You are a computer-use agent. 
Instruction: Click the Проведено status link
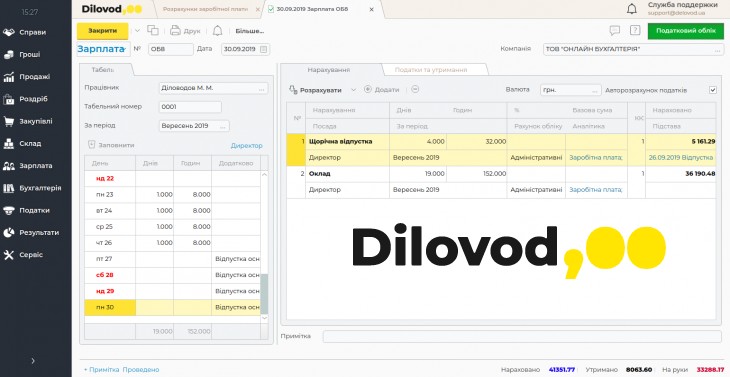point(141,370)
